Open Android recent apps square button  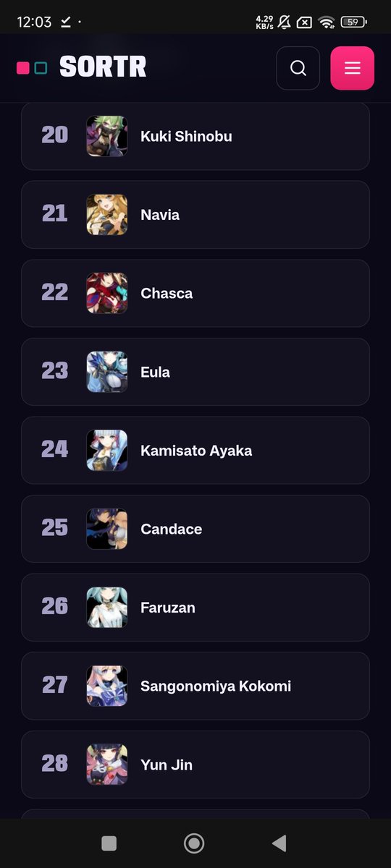(x=109, y=843)
